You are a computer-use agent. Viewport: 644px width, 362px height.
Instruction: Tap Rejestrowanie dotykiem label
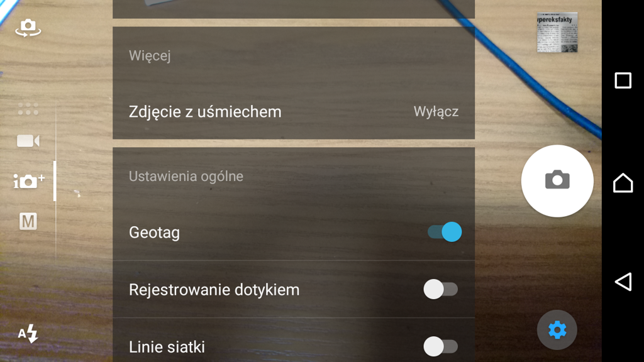(214, 290)
